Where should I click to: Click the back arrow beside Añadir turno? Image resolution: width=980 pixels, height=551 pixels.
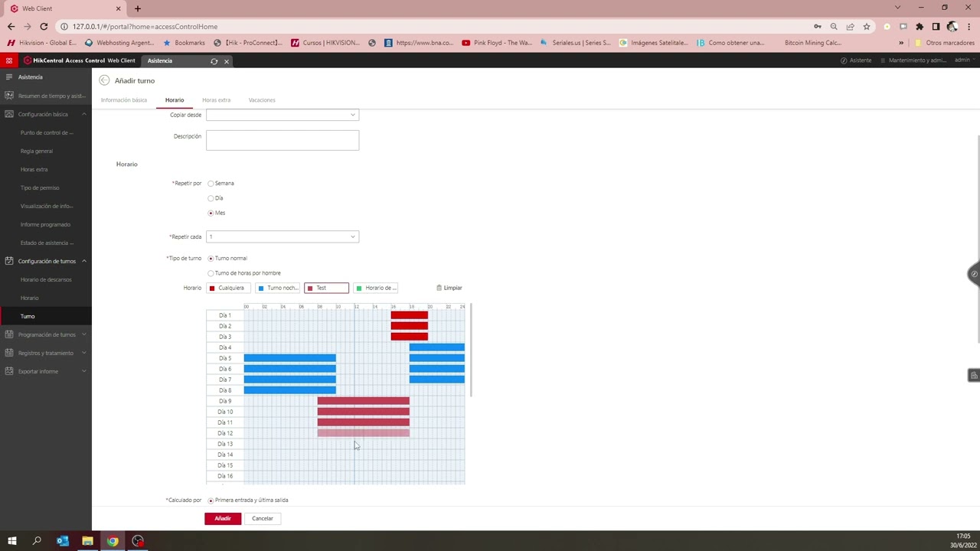104,80
